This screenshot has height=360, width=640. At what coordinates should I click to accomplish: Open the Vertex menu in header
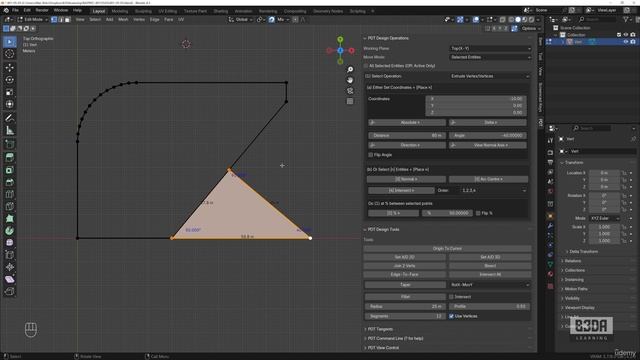coord(139,19)
